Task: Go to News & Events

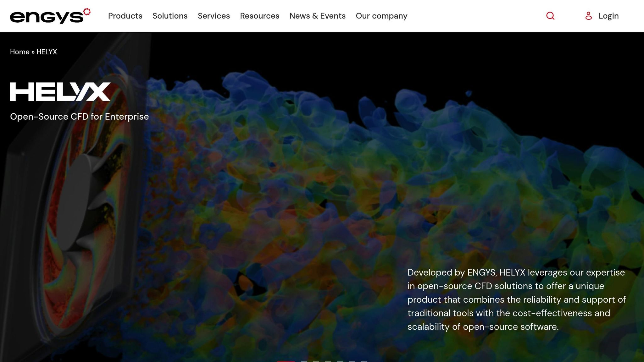Action: (317, 16)
